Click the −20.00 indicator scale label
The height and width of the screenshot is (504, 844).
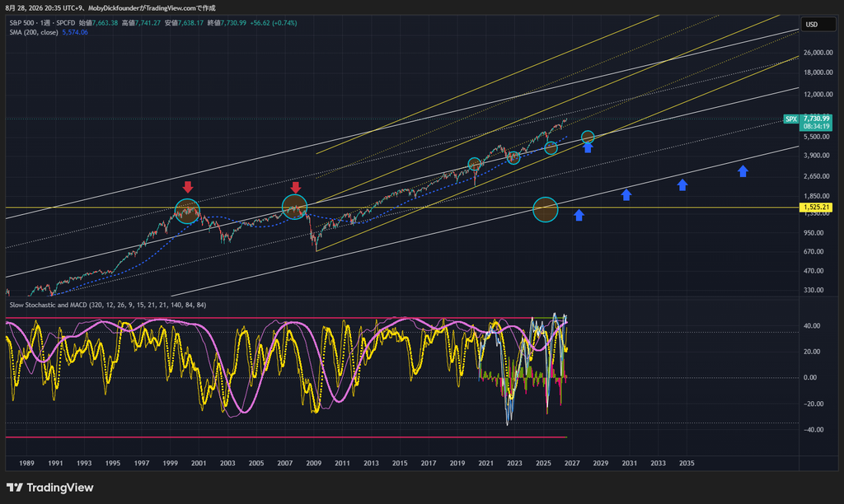813,404
